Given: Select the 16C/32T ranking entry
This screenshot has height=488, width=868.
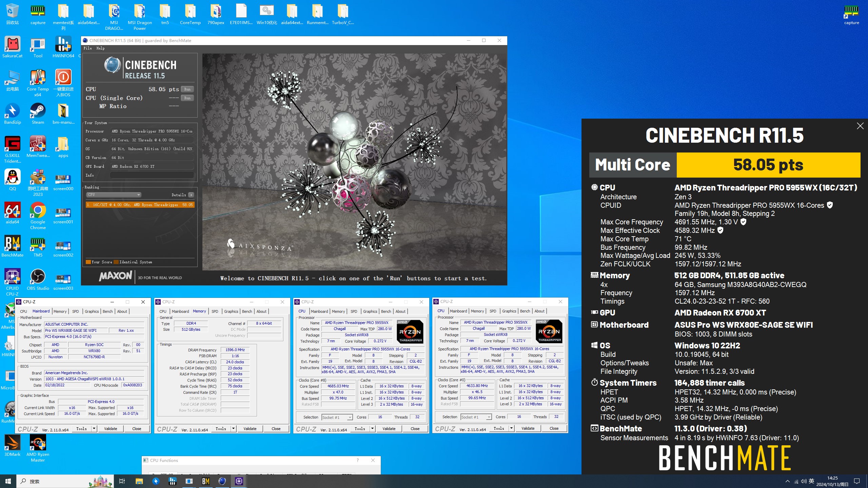Looking at the screenshot, I should [140, 205].
